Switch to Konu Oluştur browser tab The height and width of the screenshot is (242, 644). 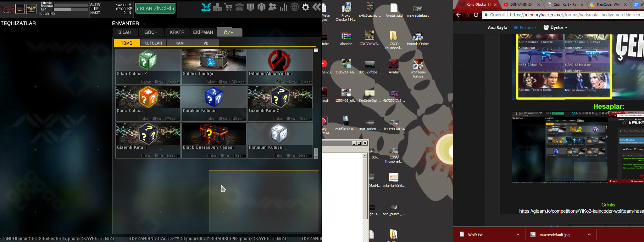point(478,4)
